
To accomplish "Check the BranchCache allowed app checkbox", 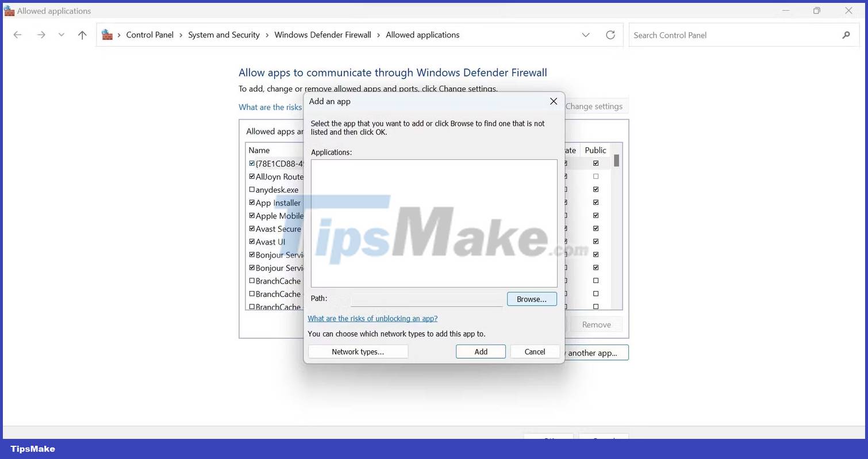I will pos(252,281).
